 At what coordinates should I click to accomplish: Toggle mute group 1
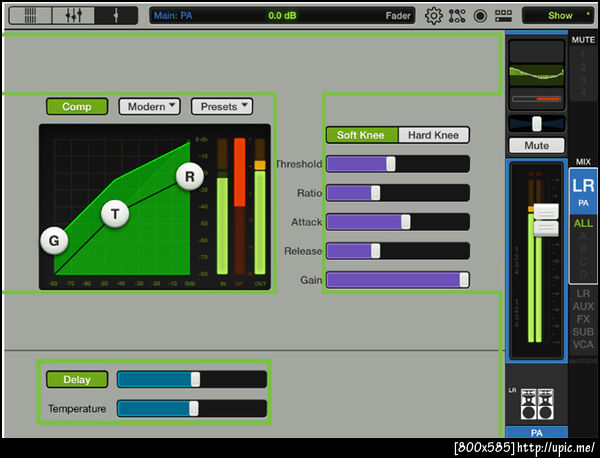tap(583, 55)
